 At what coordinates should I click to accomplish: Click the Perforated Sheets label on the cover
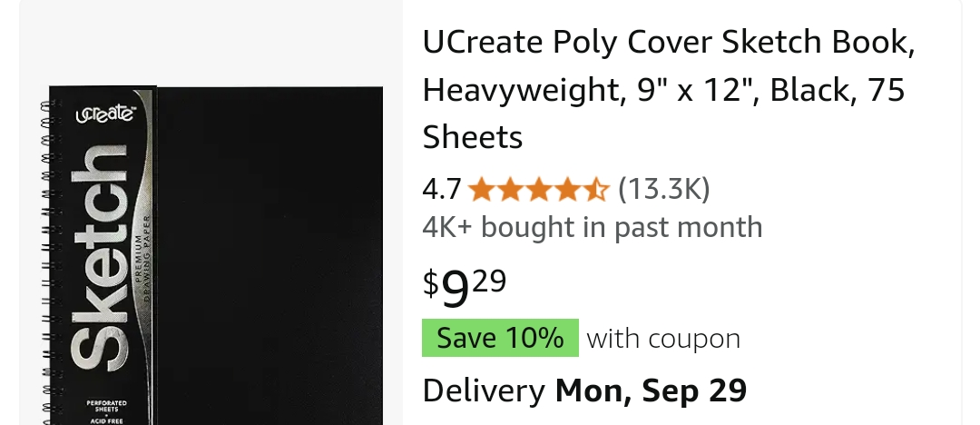pyautogui.click(x=106, y=405)
